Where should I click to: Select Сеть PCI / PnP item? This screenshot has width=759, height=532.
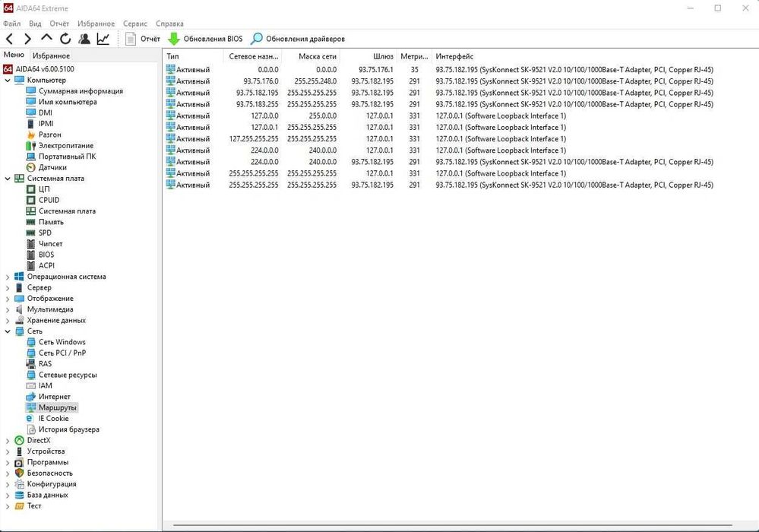[x=62, y=353]
